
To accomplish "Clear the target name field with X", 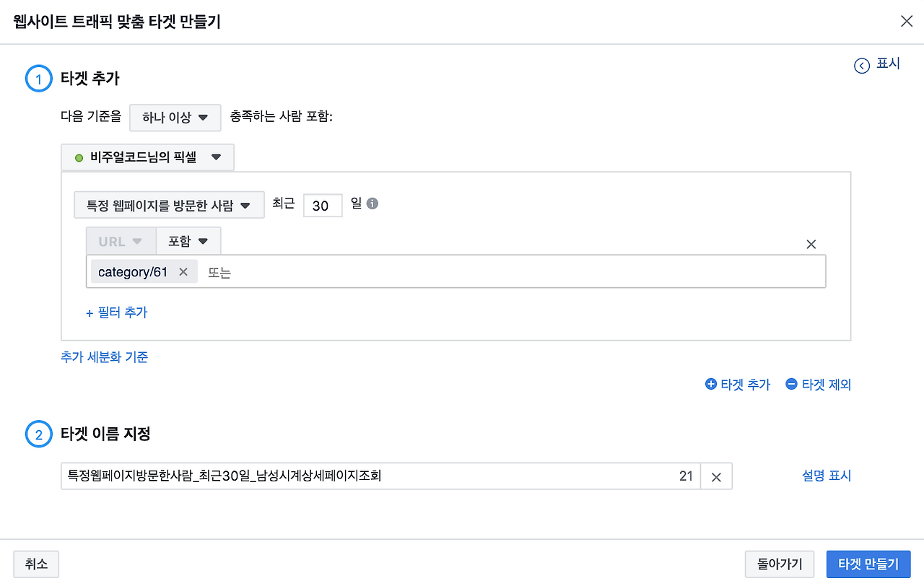I will tap(716, 476).
